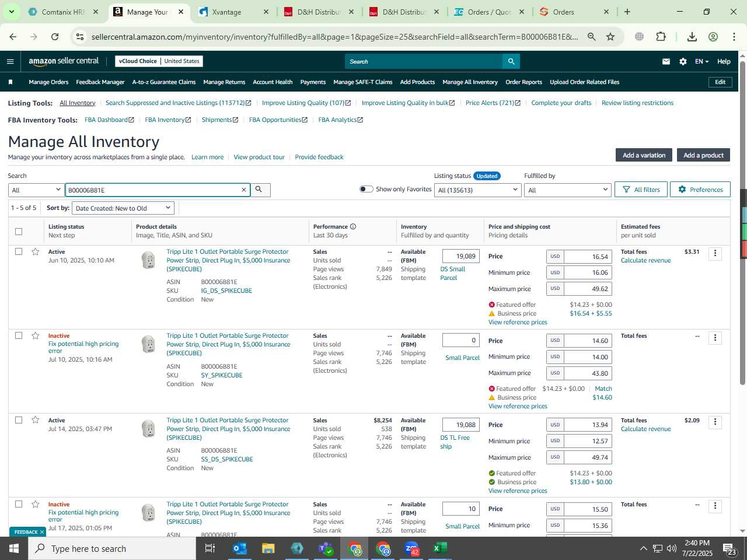This screenshot has height=560, width=747.
Task: Click Edit button in navigation bar
Action: 720,82
